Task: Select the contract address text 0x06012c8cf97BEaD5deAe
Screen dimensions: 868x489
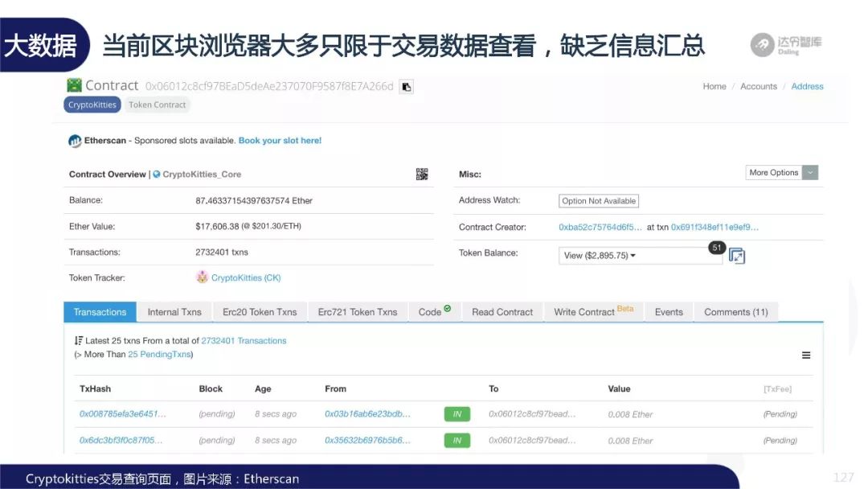Action: pos(269,86)
